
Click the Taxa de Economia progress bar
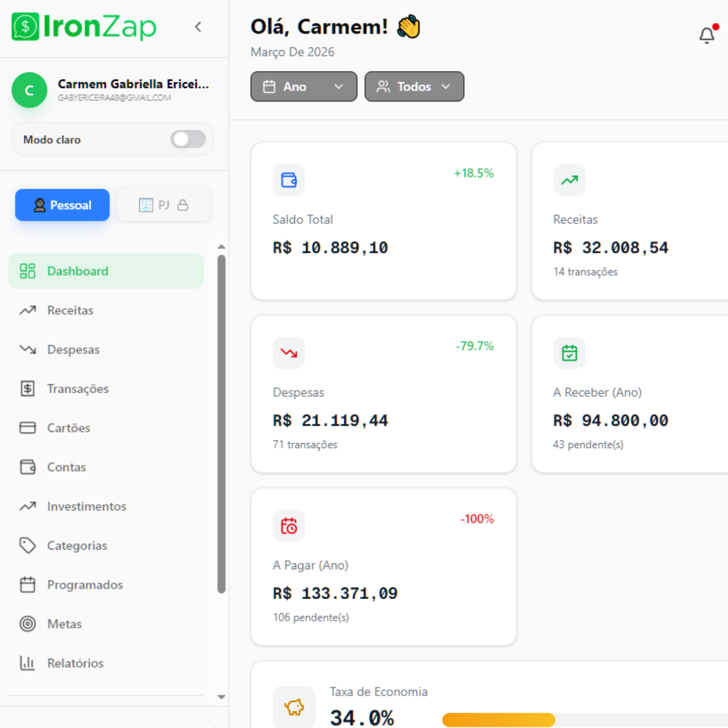coord(585,719)
